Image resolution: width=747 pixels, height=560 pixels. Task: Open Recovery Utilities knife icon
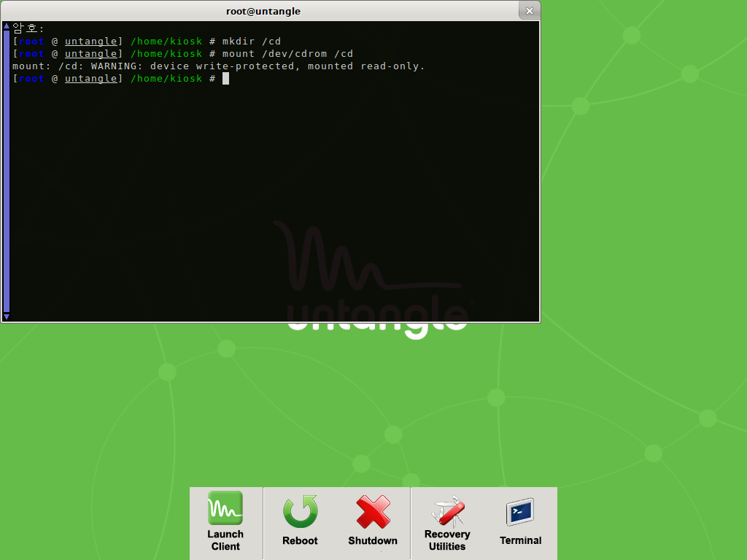pos(448,511)
